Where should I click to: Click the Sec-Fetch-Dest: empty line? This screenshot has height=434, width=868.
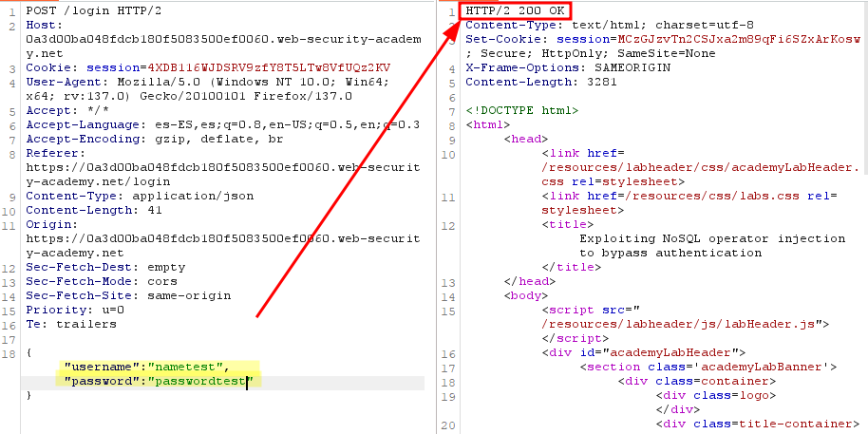pos(105,268)
